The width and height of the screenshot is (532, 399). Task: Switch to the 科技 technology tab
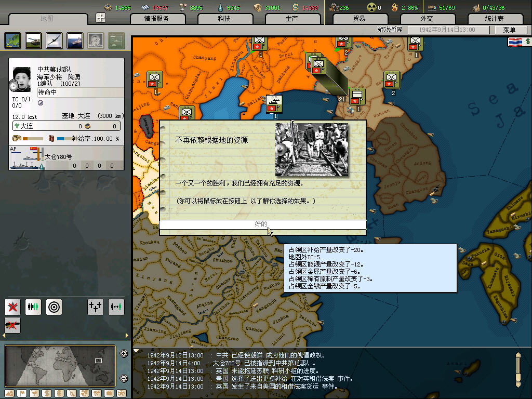[224, 19]
